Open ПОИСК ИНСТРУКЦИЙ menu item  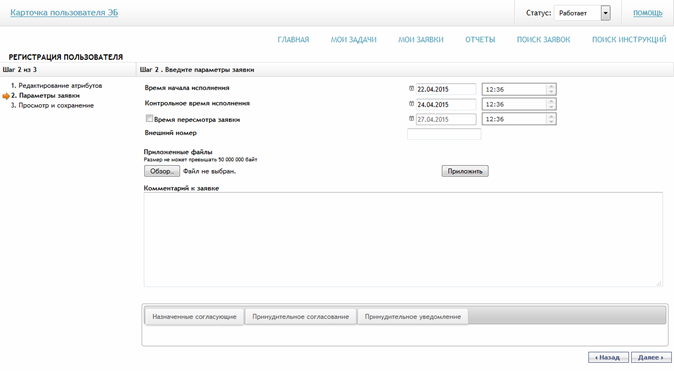629,40
